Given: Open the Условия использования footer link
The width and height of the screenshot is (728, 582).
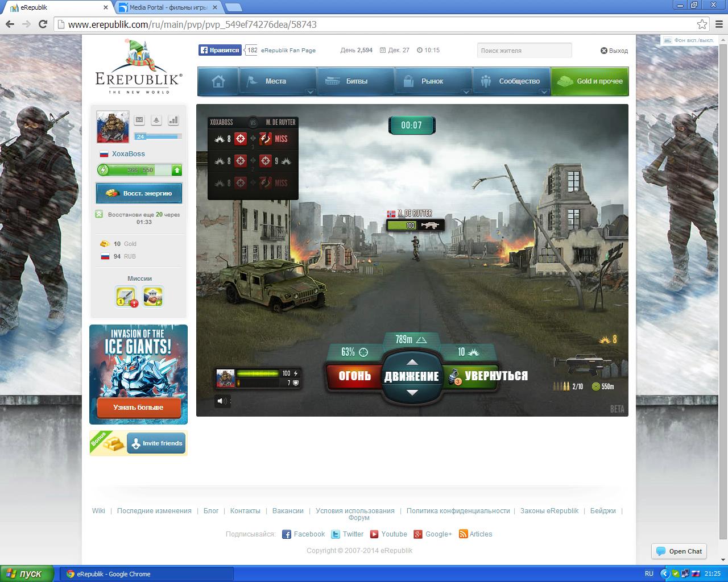Looking at the screenshot, I should pos(355,511).
